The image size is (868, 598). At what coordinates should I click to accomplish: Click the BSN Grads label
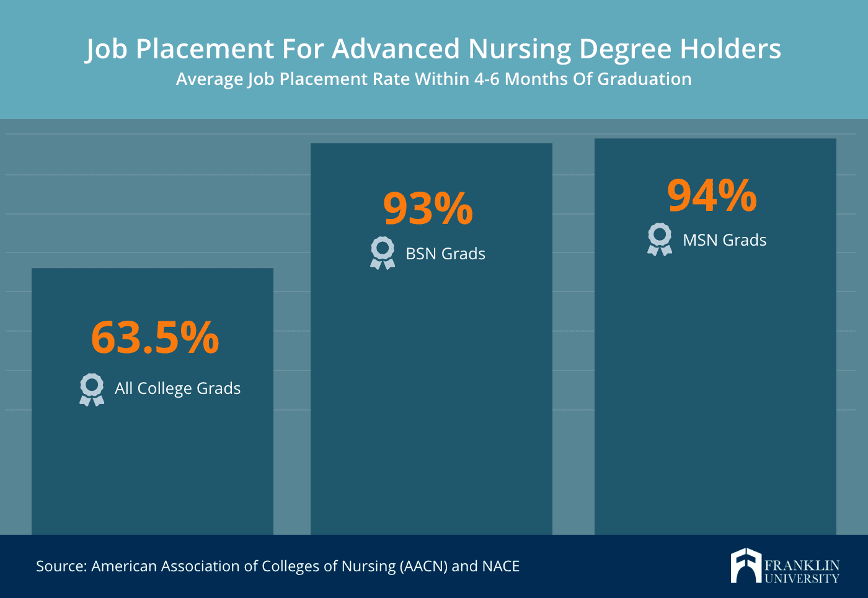point(445,254)
